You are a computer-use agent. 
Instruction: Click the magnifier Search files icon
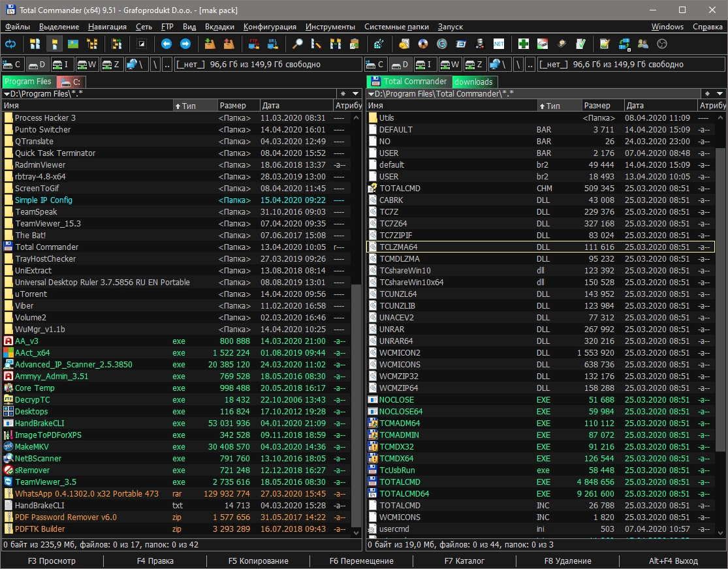[298, 44]
